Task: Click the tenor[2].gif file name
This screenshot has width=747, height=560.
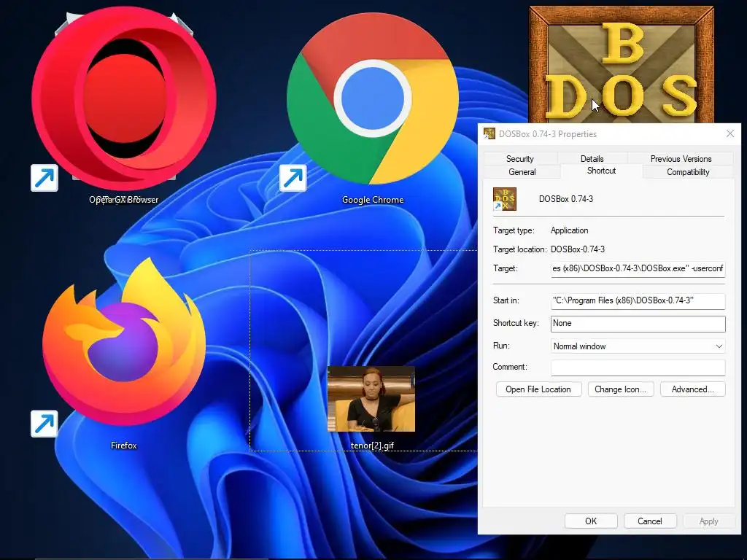Action: pos(372,446)
